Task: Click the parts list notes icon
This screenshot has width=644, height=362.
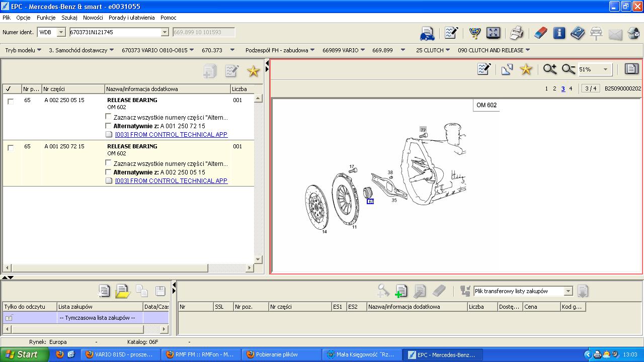Action: tap(231, 71)
